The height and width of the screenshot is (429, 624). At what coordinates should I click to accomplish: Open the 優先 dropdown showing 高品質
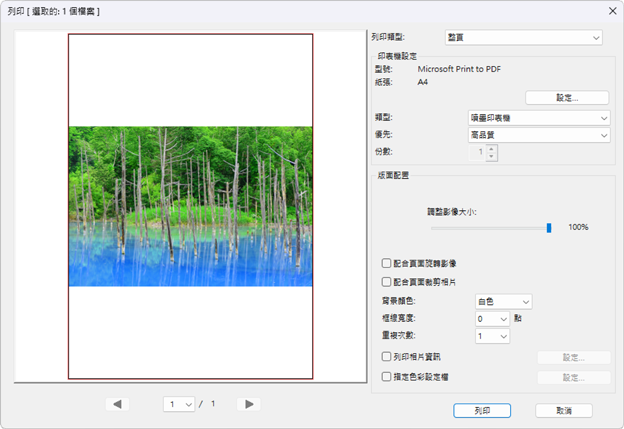click(539, 135)
